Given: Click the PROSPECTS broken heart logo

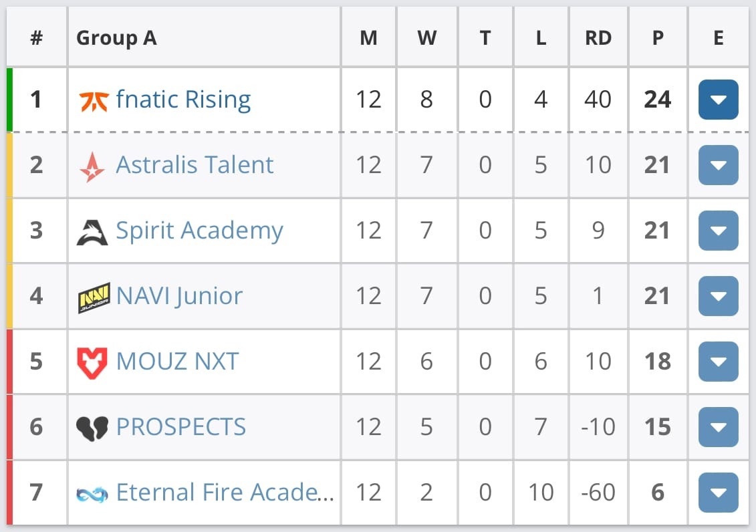Looking at the screenshot, I should (x=92, y=428).
